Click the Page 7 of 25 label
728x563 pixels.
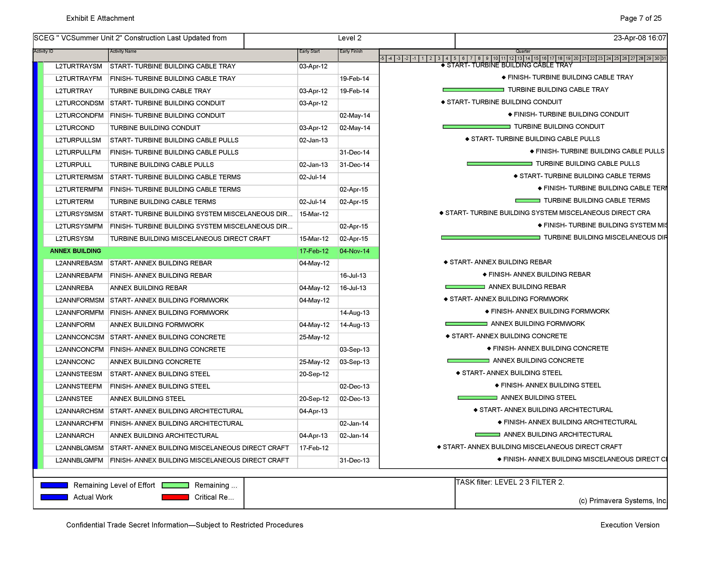(641, 18)
